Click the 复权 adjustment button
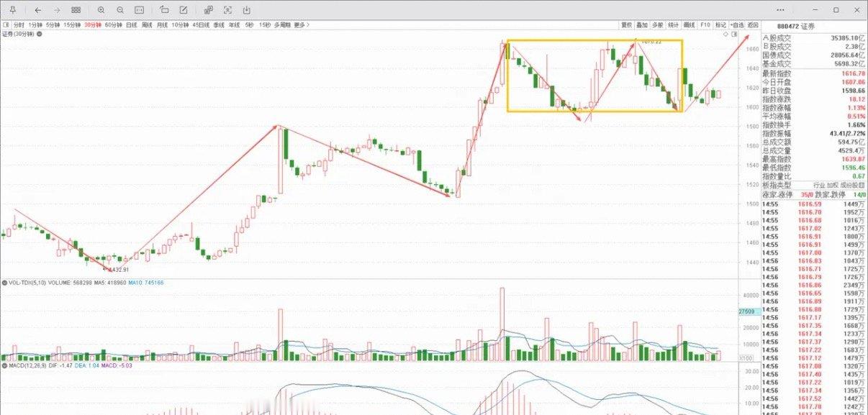 [x=627, y=24]
